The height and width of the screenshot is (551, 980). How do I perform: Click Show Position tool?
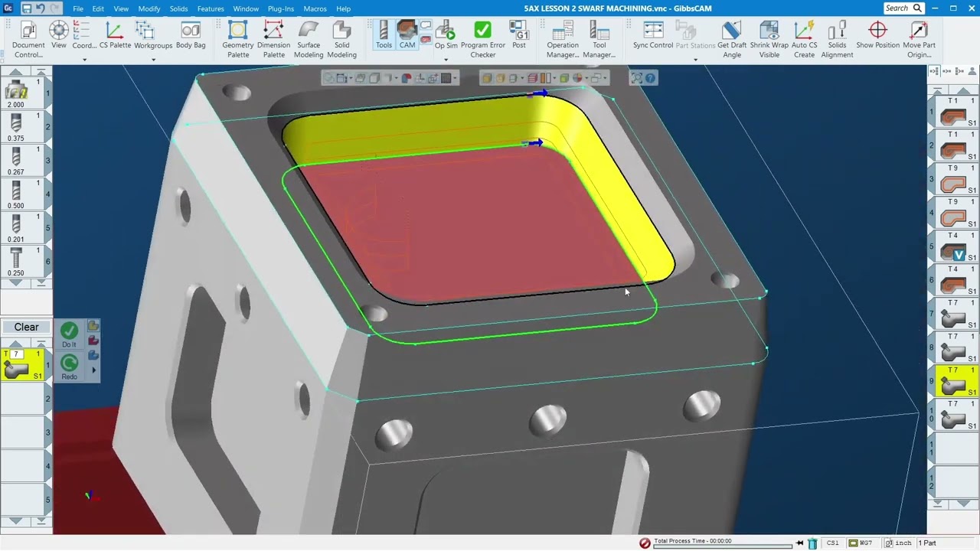[x=877, y=35]
